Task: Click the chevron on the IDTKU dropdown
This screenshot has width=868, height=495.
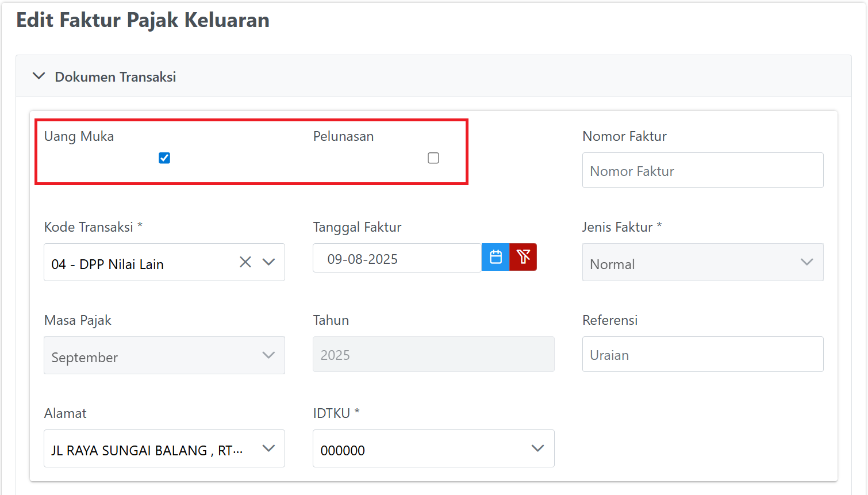Action: [x=537, y=448]
